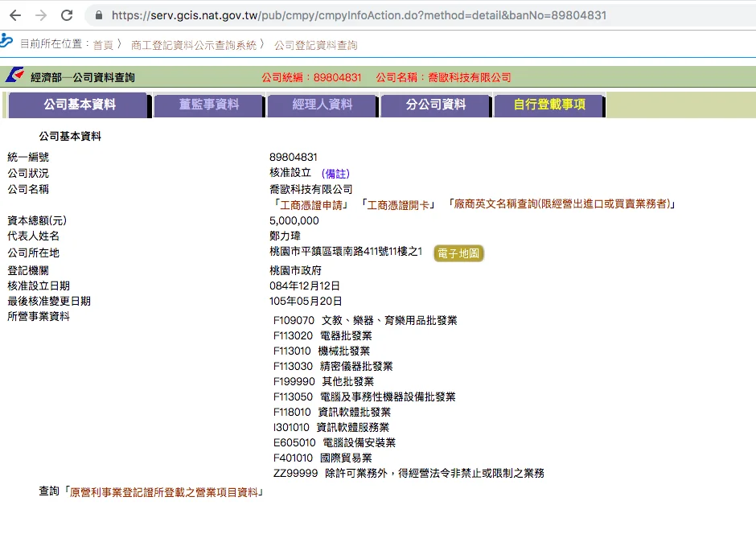The height and width of the screenshot is (534, 756).
Task: Switch to the 公司基本資料 tab
Action: [79, 105]
